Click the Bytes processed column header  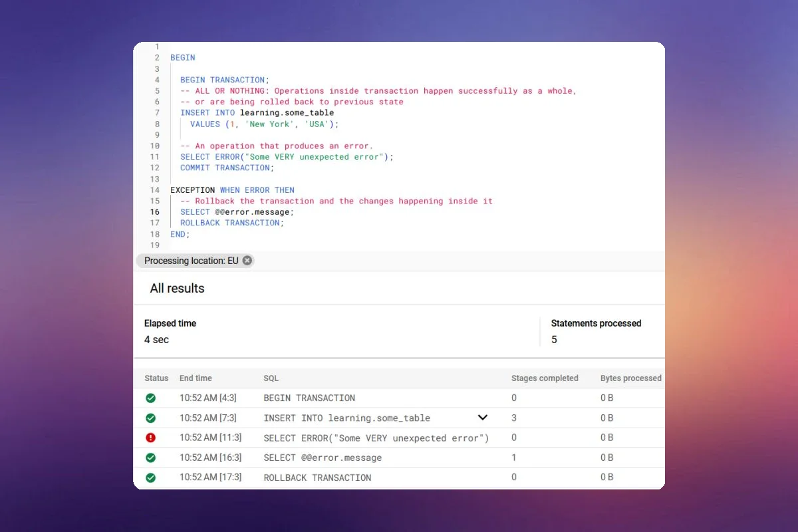click(x=631, y=378)
